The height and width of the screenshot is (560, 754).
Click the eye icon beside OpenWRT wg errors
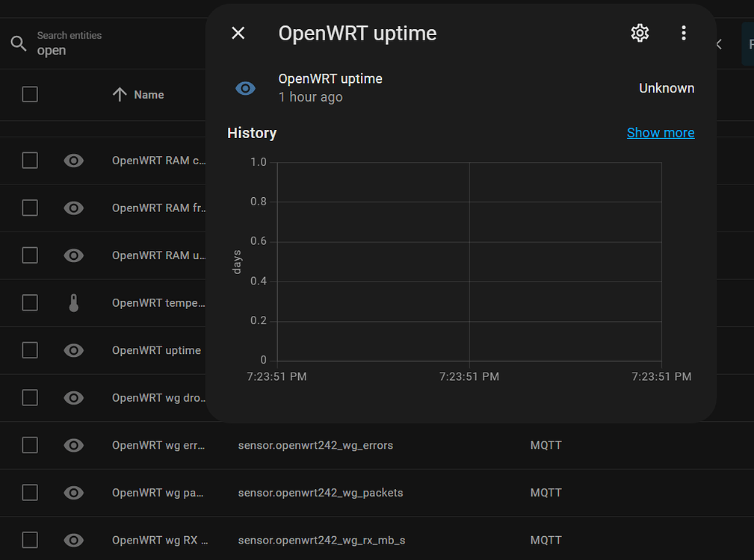tap(73, 445)
